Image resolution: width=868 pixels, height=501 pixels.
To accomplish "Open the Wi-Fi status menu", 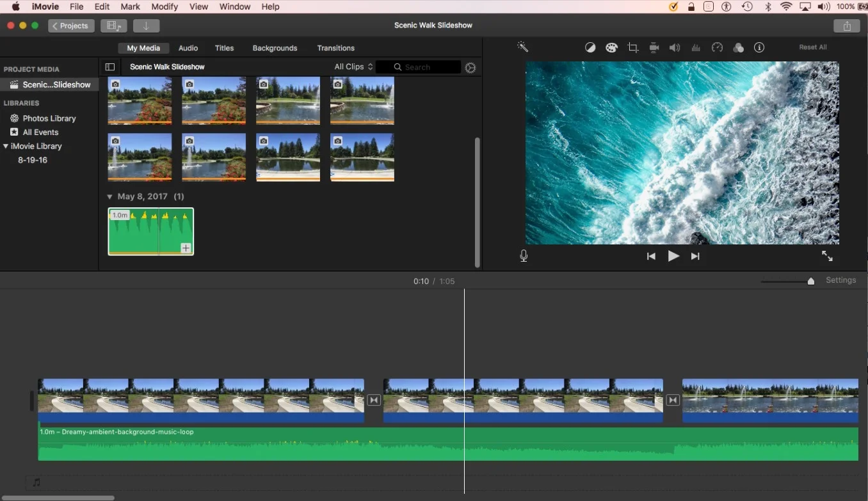I will coord(786,6).
